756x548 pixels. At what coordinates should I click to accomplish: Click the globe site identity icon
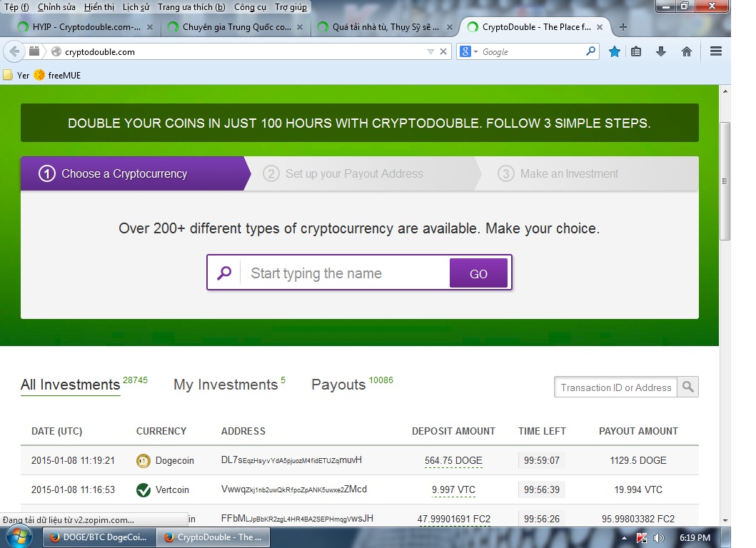tap(56, 51)
